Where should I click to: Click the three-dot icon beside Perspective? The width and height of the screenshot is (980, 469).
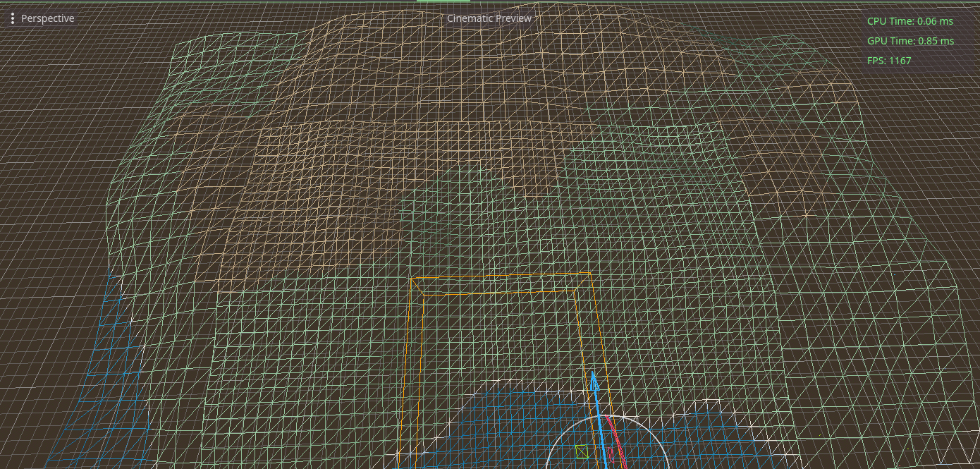tap(13, 18)
